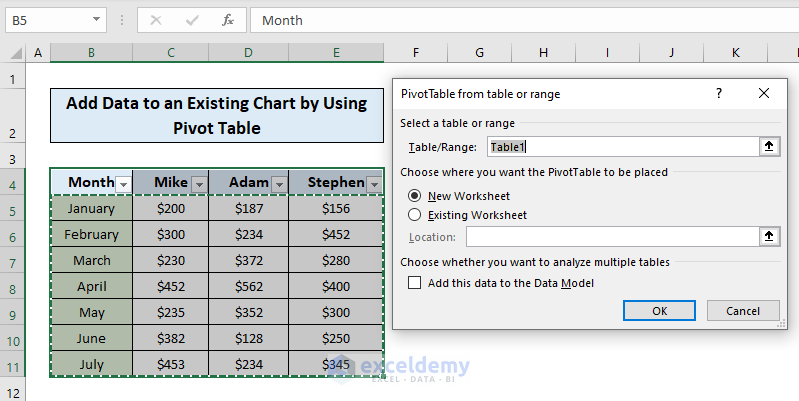Enable Add this data to Data Model

coord(415,283)
